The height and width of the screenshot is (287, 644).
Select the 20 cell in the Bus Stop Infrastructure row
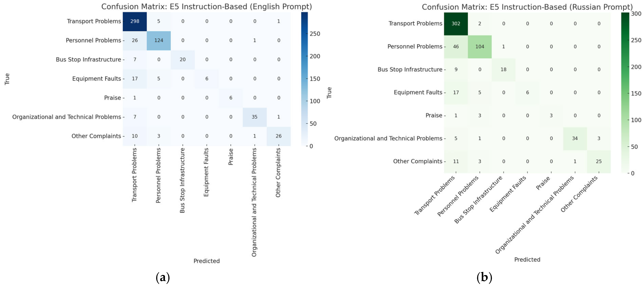tap(182, 60)
